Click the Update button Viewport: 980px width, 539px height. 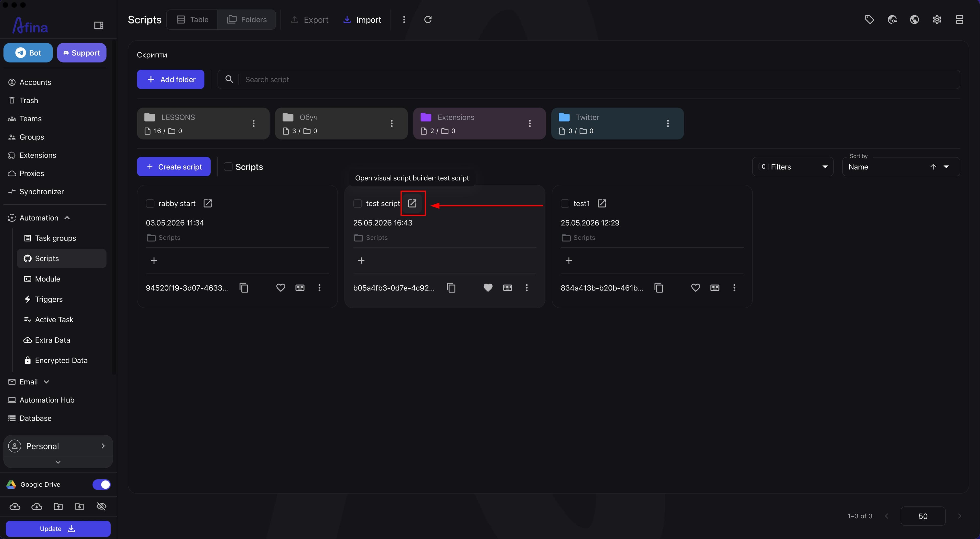[58, 528]
